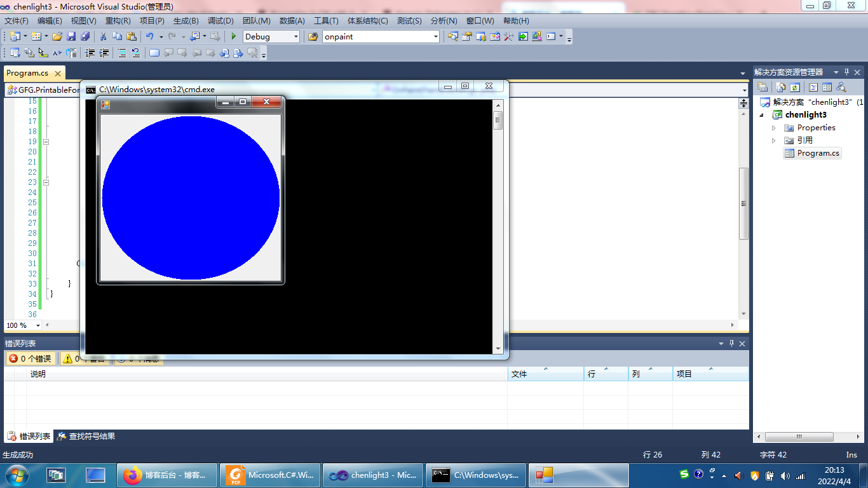The image size is (868, 488).
Task: Click the Open File folder icon
Action: pos(57,37)
